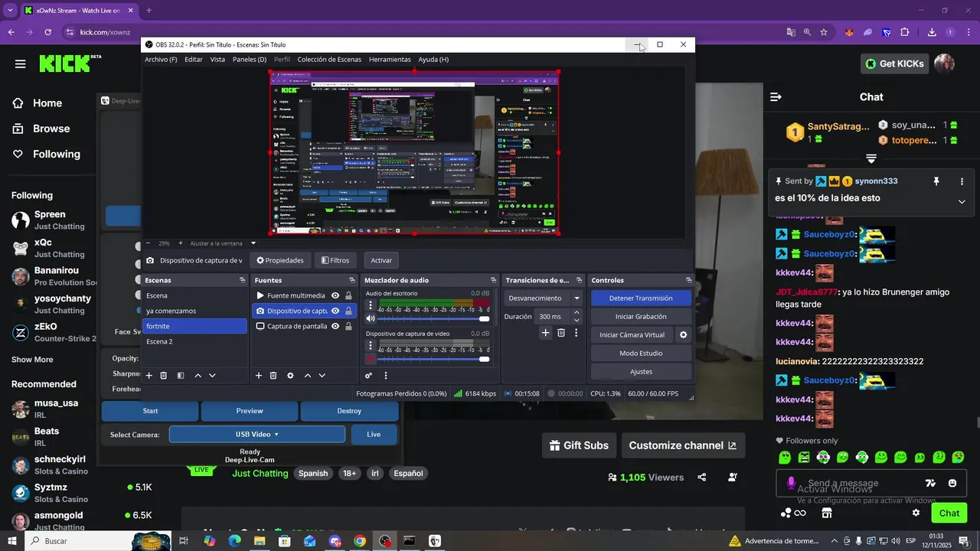Adjust Dispositivo de captura de video volume slider

(434, 359)
